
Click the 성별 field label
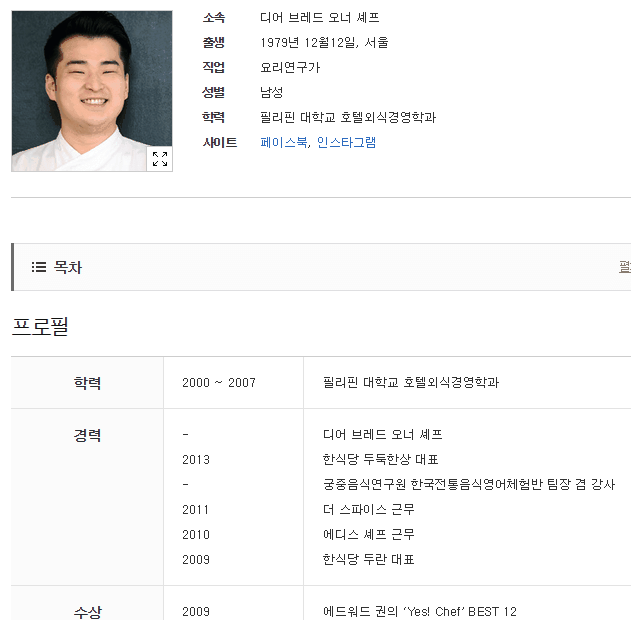point(214,92)
